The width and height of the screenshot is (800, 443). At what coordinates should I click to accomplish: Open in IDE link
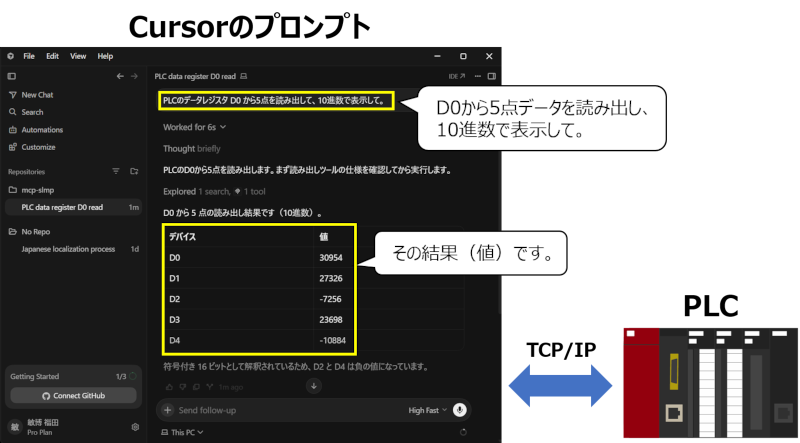click(457, 76)
